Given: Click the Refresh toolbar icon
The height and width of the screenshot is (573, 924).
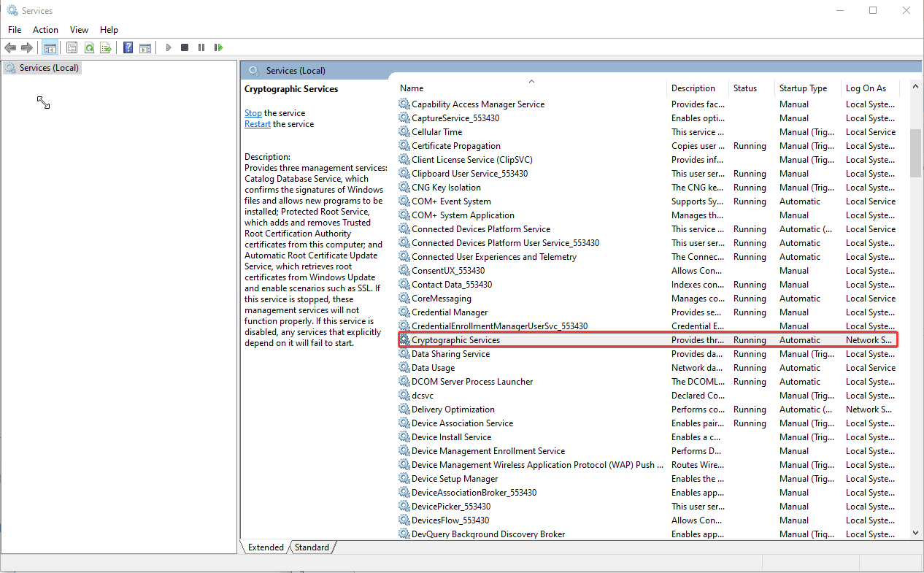Looking at the screenshot, I should [89, 47].
